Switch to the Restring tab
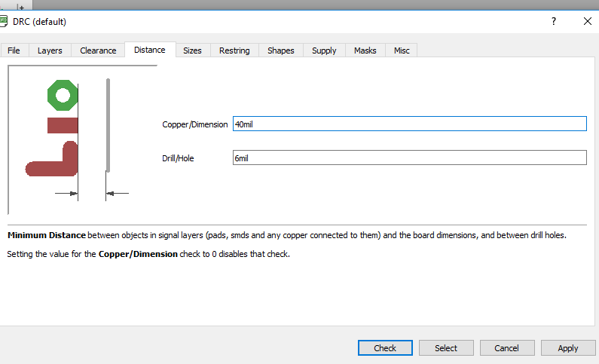Viewport: 599px width, 364px height. 234,50
